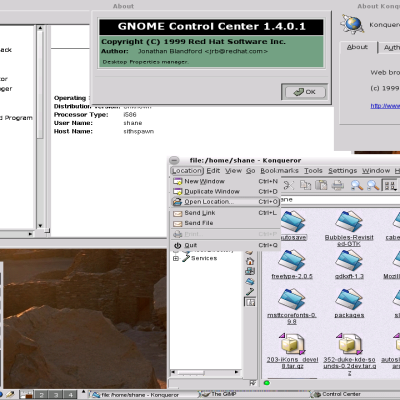The height and width of the screenshot is (400, 400).
Task: Switch to virtual desktop 2 in pager
Action: click(x=41, y=395)
